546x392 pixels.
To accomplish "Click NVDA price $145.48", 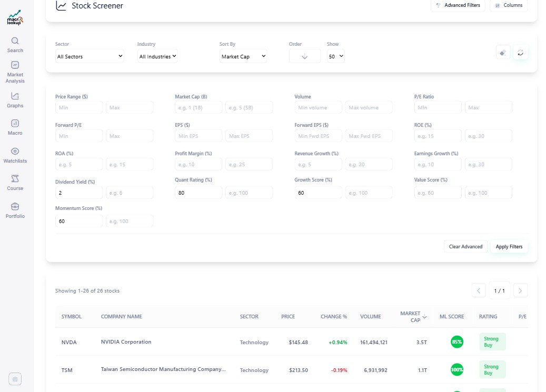I will pos(299,342).
